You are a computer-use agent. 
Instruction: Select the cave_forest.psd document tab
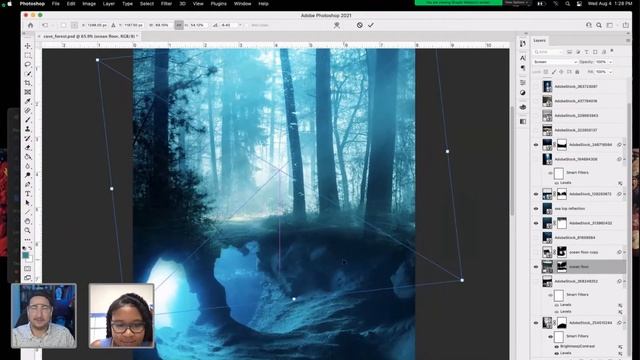[90, 36]
